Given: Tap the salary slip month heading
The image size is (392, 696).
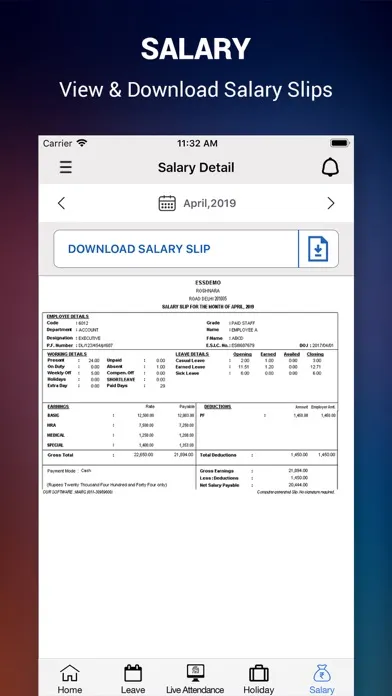Looking at the screenshot, I should coord(208,307).
